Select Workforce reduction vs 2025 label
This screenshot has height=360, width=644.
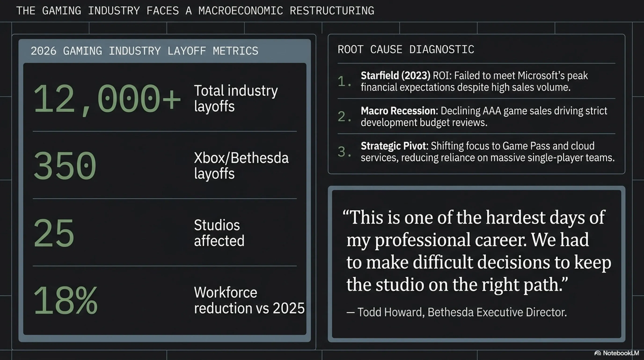pyautogui.click(x=249, y=300)
